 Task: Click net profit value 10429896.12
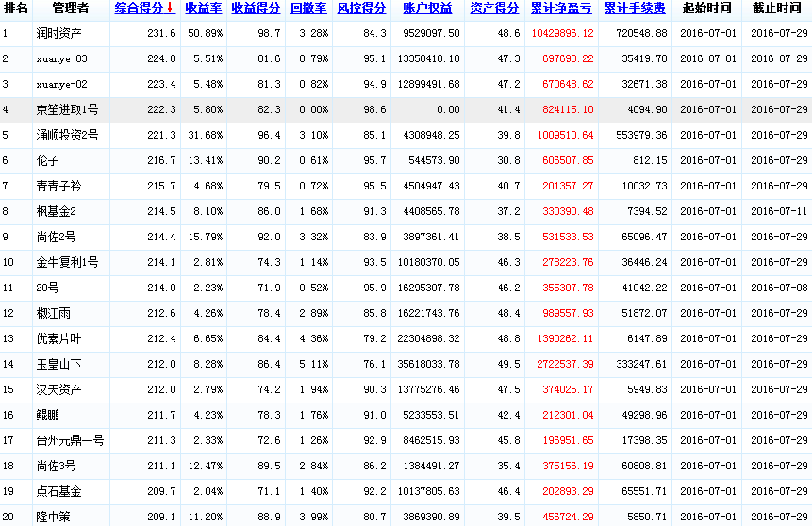562,33
